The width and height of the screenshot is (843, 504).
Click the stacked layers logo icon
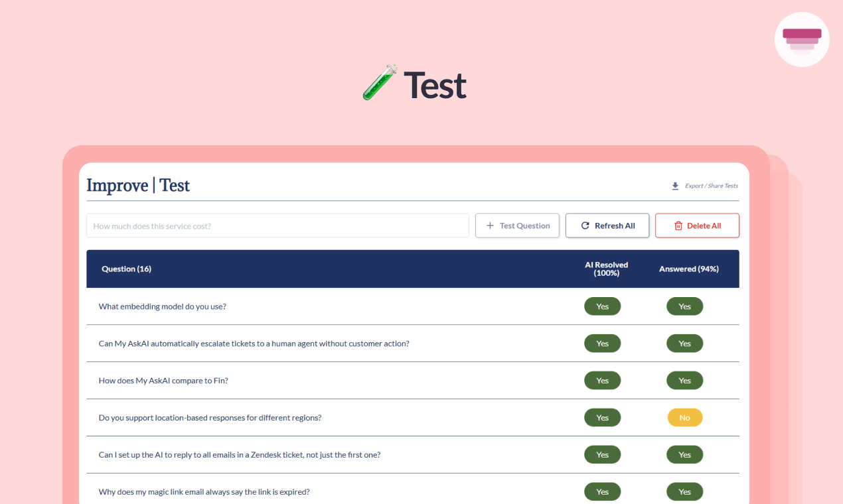(802, 39)
